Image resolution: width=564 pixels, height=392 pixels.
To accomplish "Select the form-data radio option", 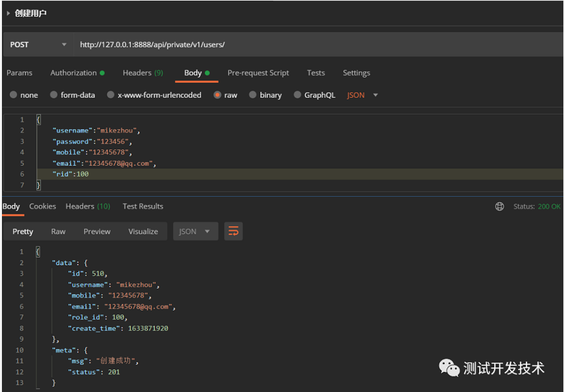I will pyautogui.click(x=54, y=95).
